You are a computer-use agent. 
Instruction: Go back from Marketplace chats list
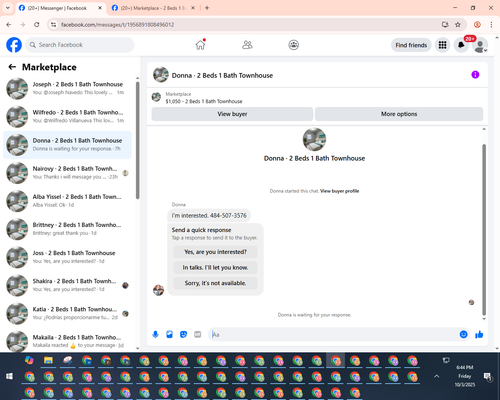(x=12, y=67)
